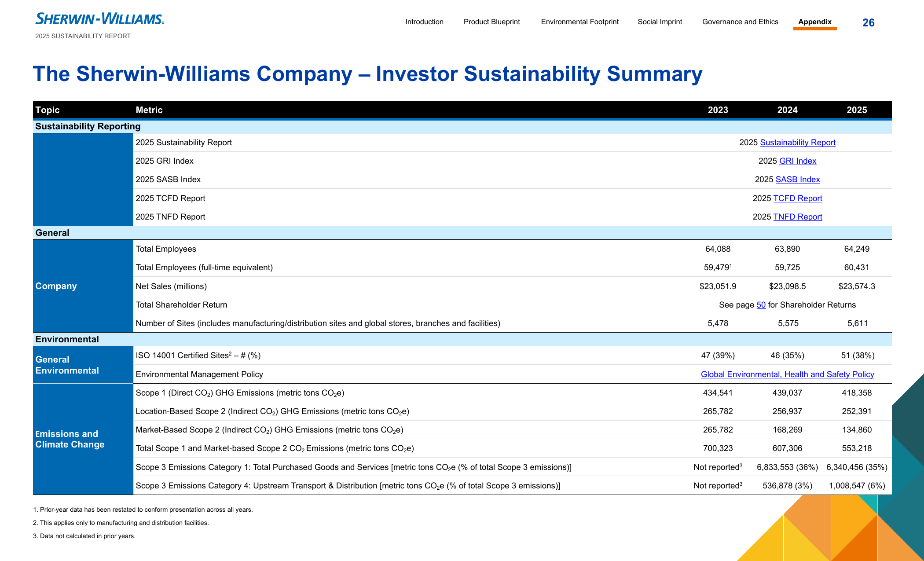Select the 2023 Scope 1 emissions value 434,541
This screenshot has width=924, height=561.
click(718, 393)
